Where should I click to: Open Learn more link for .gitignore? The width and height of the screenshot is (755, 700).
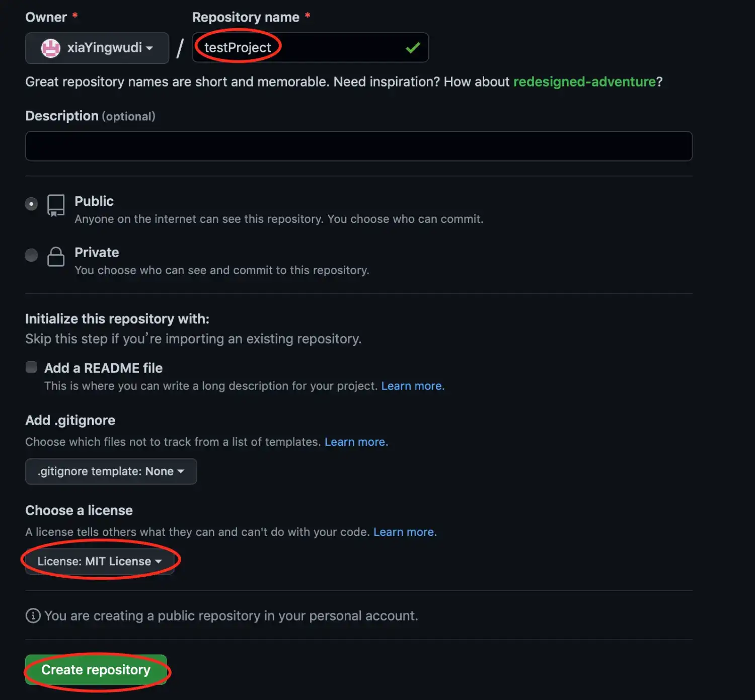(356, 442)
